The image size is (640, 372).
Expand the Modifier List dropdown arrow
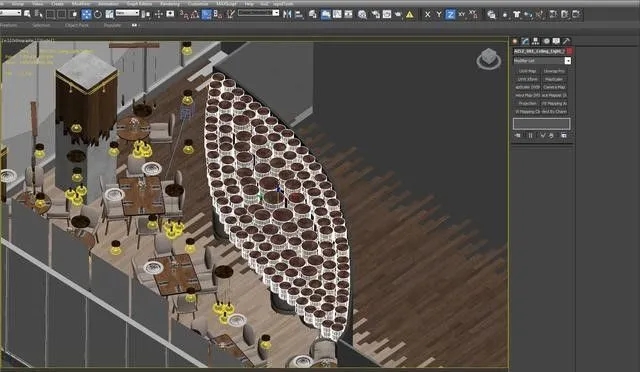(567, 61)
